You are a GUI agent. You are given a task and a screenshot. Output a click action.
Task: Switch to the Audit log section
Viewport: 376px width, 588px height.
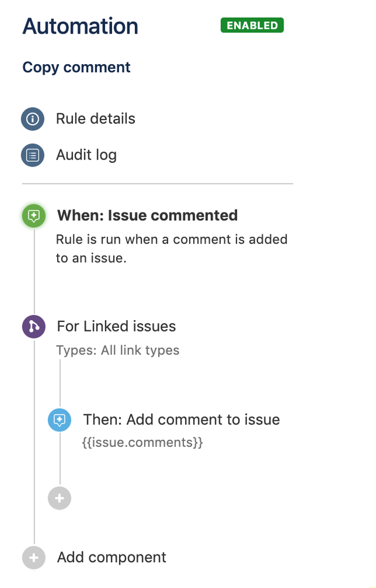pos(86,155)
